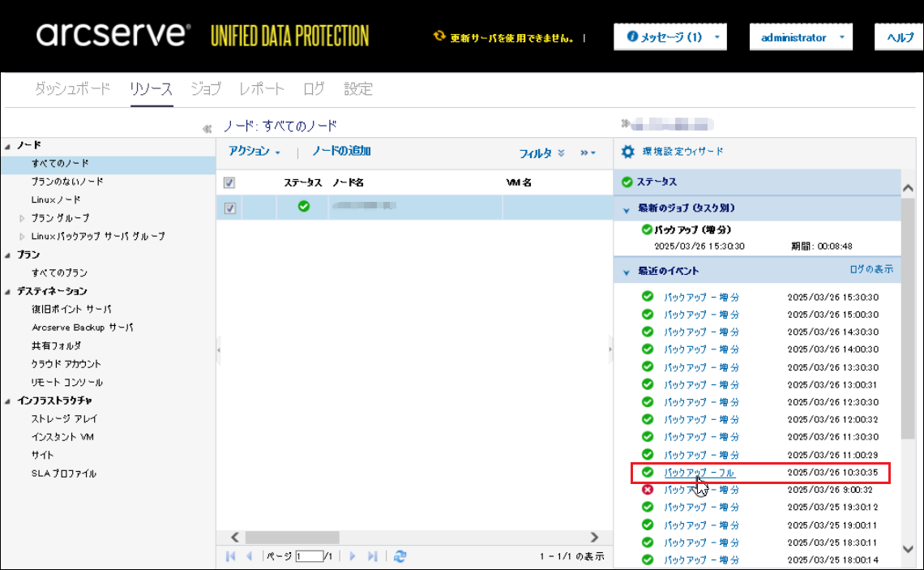Select Linux ノード in the tree

[56, 199]
